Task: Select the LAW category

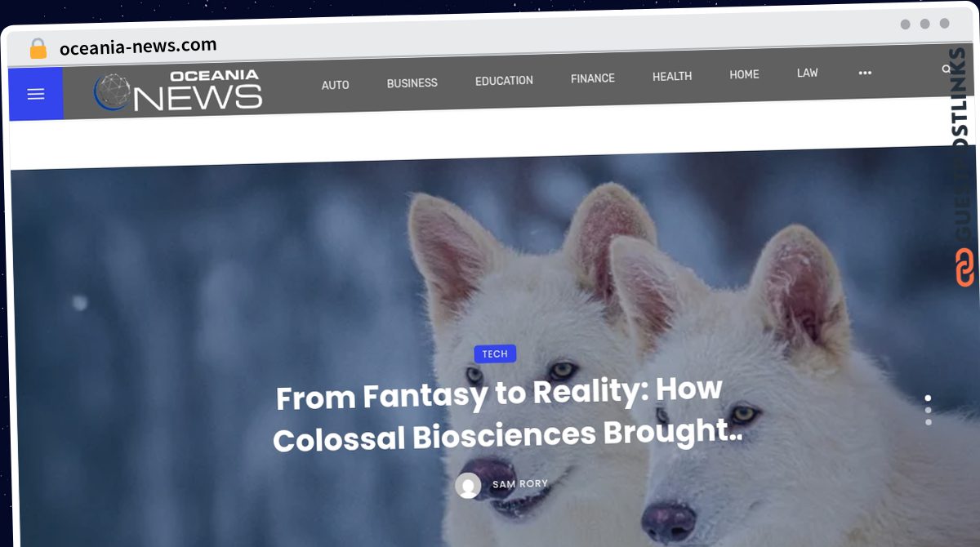Action: pos(807,73)
